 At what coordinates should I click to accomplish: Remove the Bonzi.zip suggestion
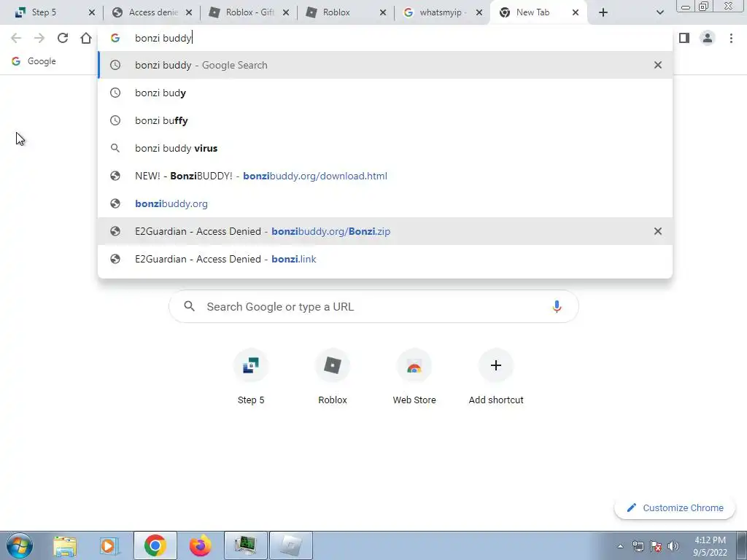658,231
